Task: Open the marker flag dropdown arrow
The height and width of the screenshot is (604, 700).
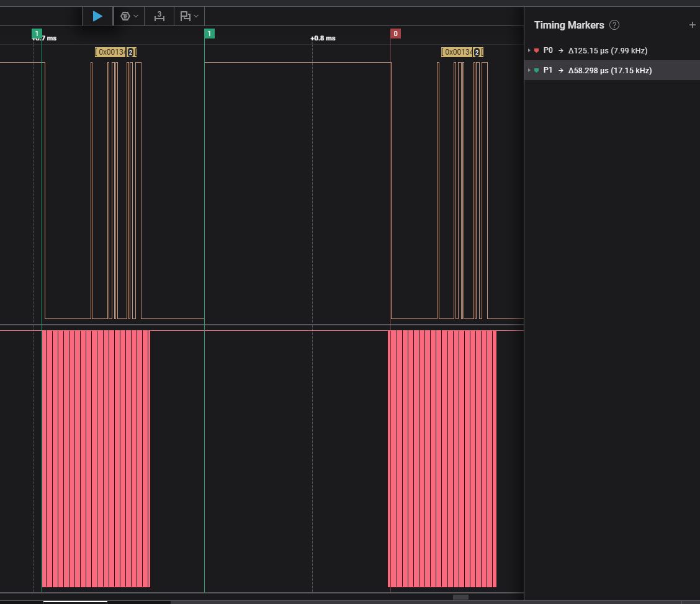Action: pos(196,16)
